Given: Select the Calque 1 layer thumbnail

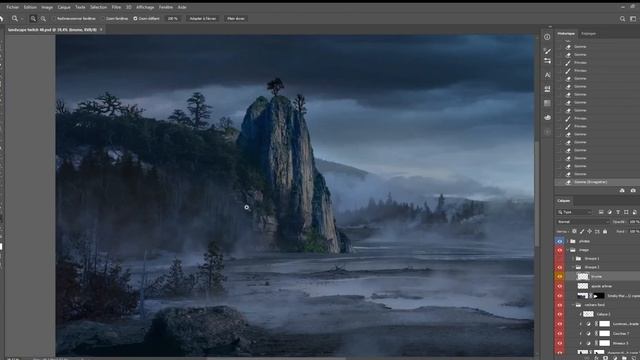Looking at the screenshot, I should tap(588, 314).
